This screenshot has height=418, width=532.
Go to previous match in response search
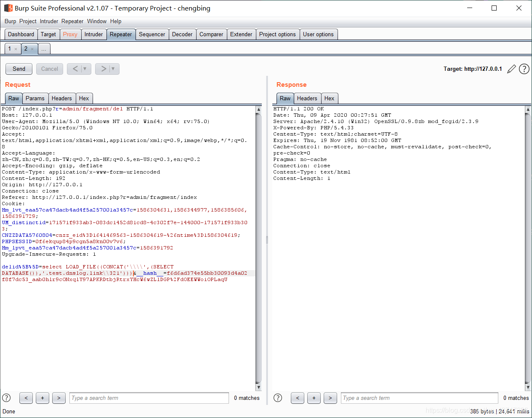click(x=298, y=398)
